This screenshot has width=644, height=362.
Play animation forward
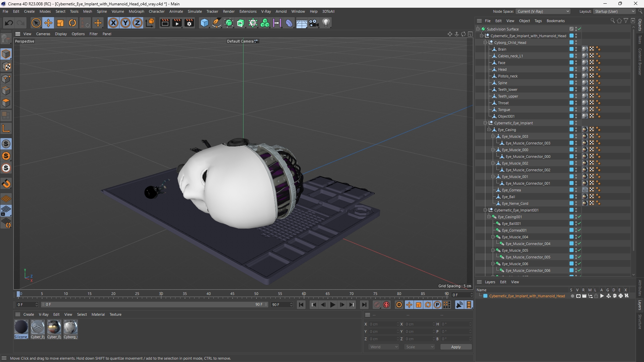point(332,305)
